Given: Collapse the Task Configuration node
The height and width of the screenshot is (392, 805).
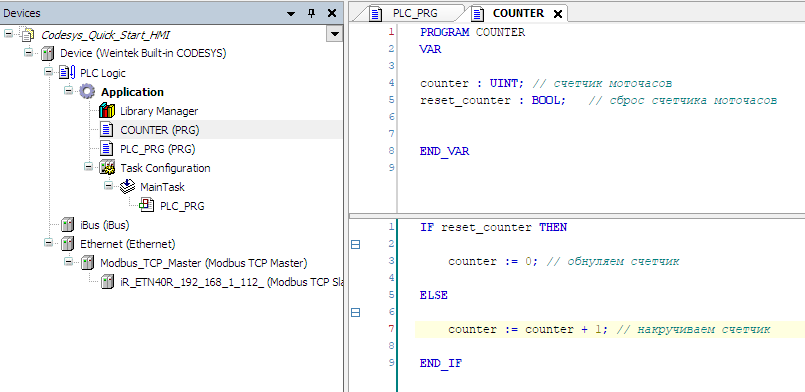Looking at the screenshot, I should pyautogui.click(x=88, y=166).
